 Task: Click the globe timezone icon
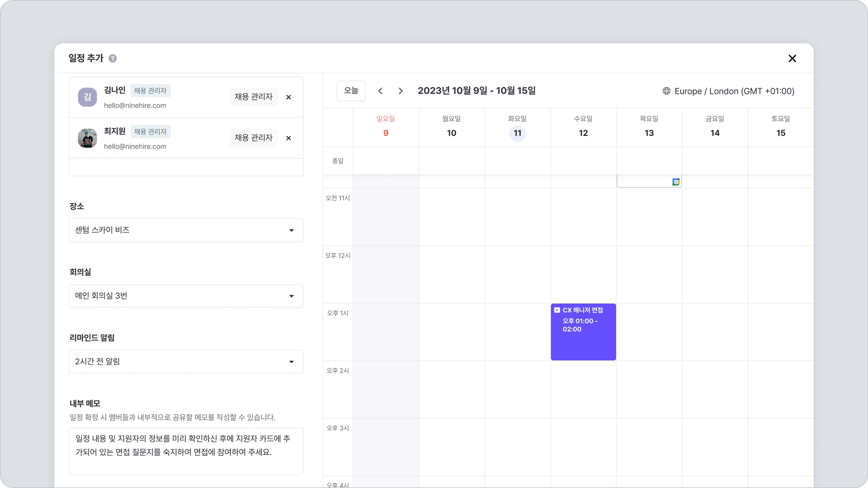coord(667,91)
